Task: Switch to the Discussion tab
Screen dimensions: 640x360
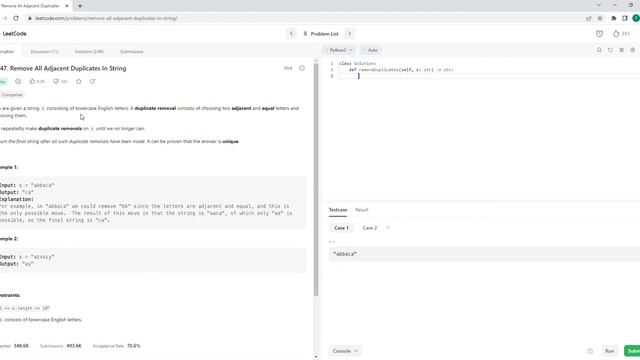Action: [x=44, y=51]
